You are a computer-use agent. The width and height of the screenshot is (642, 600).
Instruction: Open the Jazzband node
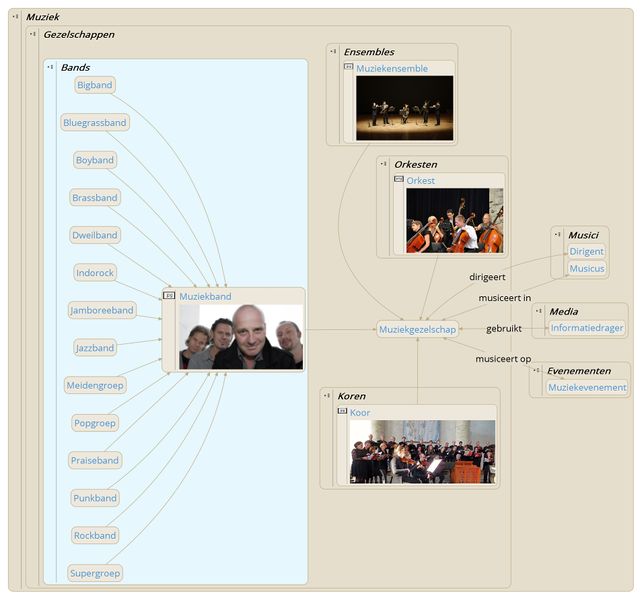[x=95, y=348]
